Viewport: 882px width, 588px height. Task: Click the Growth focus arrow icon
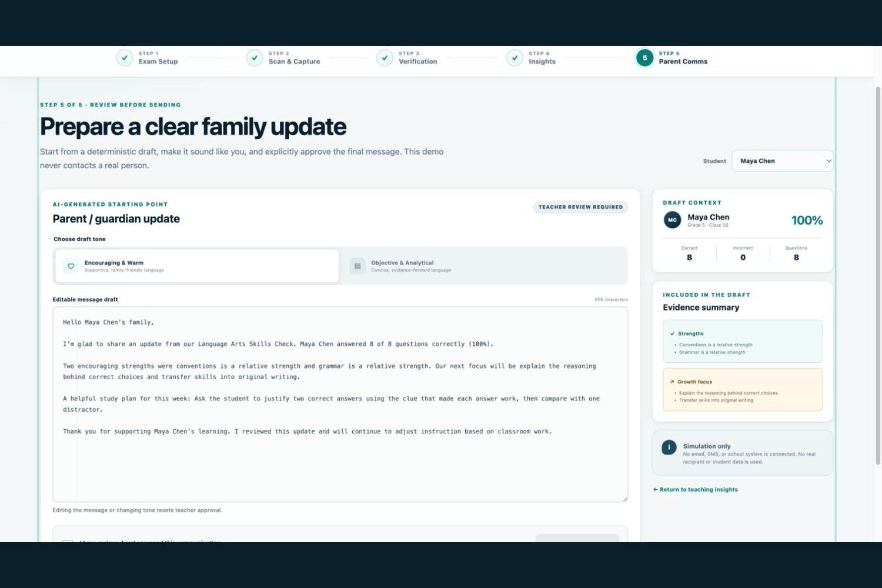tap(672, 382)
